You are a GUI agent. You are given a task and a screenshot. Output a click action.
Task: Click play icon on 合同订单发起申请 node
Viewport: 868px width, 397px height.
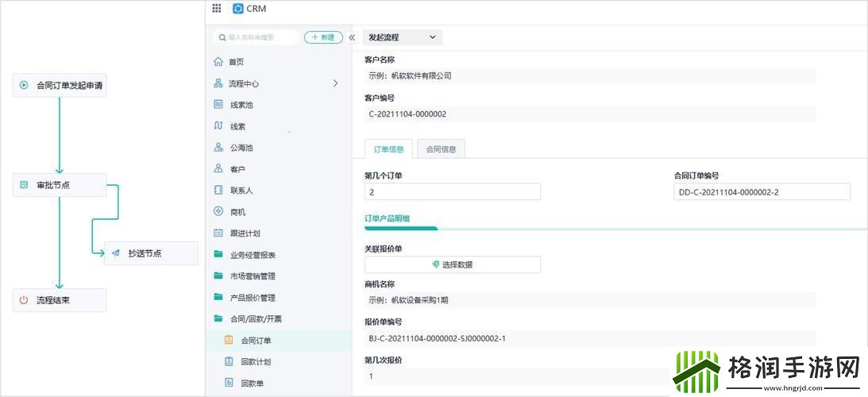coord(24,85)
